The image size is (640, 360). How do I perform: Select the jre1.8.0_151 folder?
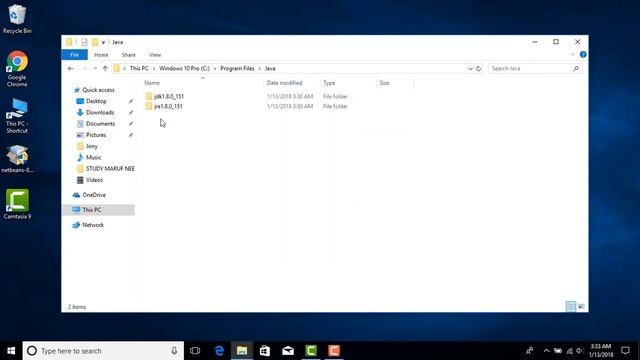click(168, 107)
